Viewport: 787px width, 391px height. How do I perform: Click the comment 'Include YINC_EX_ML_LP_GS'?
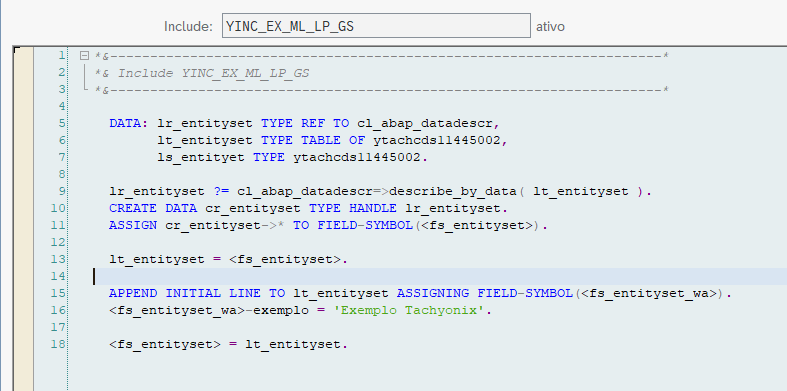coord(213,73)
